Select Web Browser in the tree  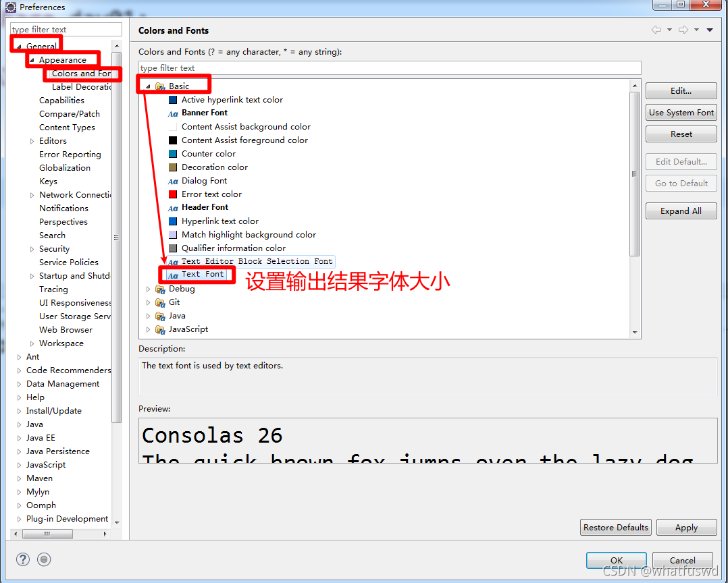(66, 330)
